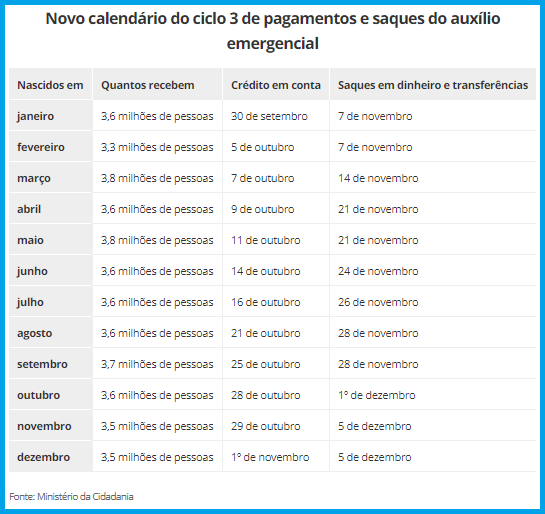This screenshot has height=514, width=545.
Task: Select the 'Quantos recebem' column header
Action: coord(148,85)
